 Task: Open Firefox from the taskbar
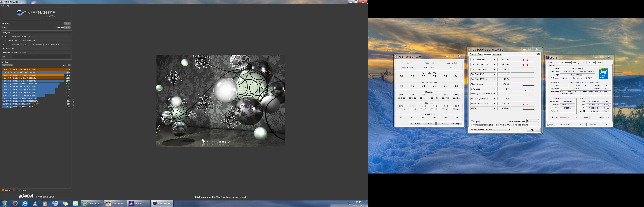[15, 204]
